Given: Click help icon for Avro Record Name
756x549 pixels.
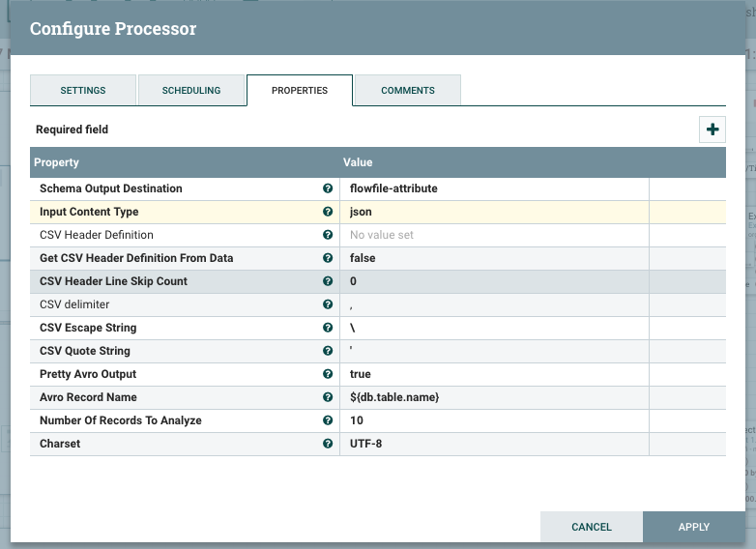Looking at the screenshot, I should pyautogui.click(x=328, y=397).
